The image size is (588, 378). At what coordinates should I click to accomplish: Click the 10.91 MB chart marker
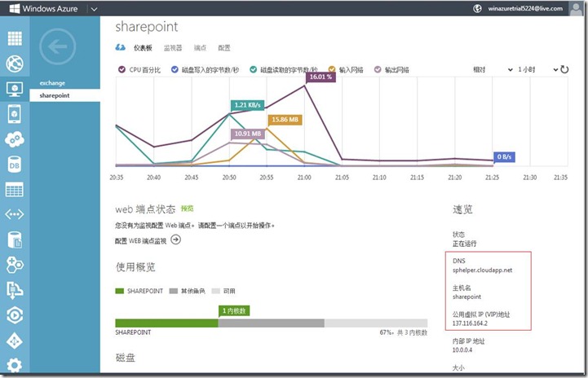[x=247, y=134]
